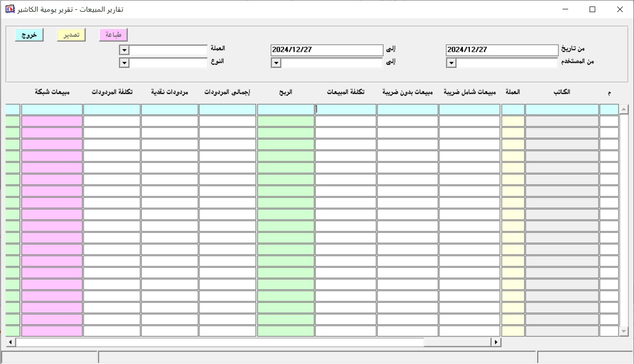The height and width of the screenshot is (364, 634).
Task: Click the خروج (Exit) button
Action: pos(29,35)
